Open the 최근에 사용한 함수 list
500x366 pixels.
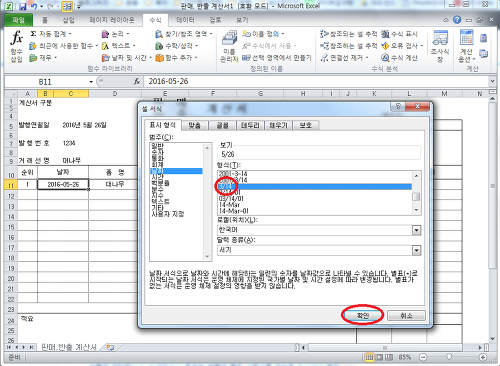coord(63,46)
